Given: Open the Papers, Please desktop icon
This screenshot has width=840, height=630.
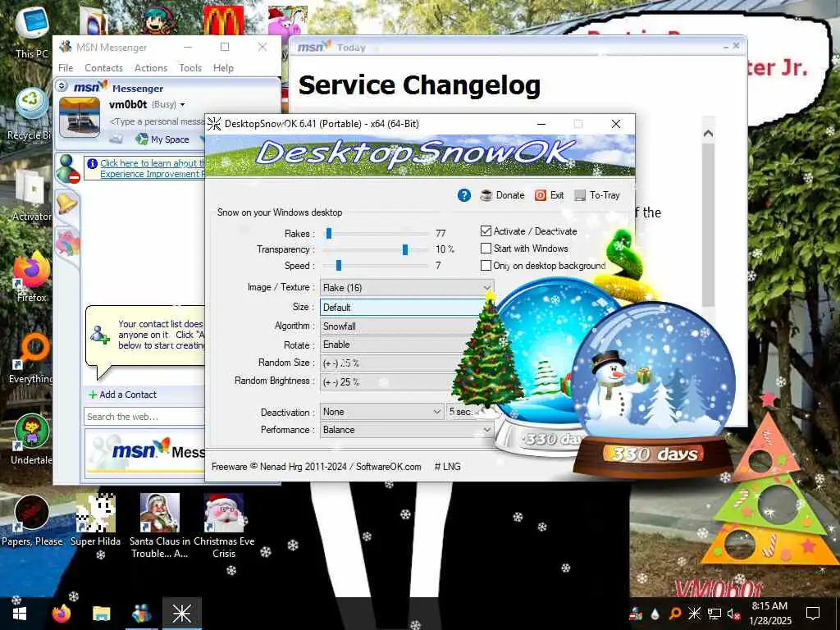Looking at the screenshot, I should [x=32, y=520].
